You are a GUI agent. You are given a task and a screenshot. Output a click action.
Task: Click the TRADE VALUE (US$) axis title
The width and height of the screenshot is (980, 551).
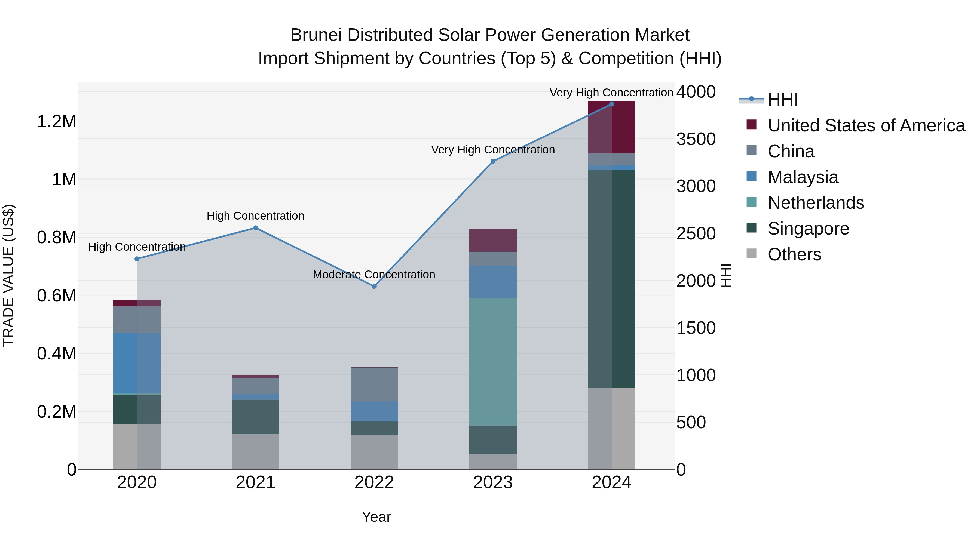[x=8, y=275]
